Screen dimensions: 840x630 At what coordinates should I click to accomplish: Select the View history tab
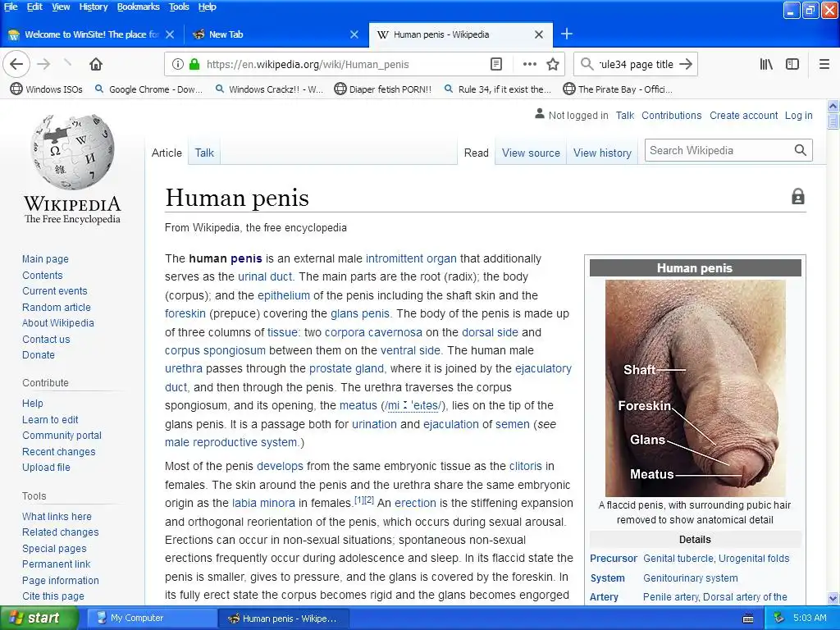click(x=602, y=153)
